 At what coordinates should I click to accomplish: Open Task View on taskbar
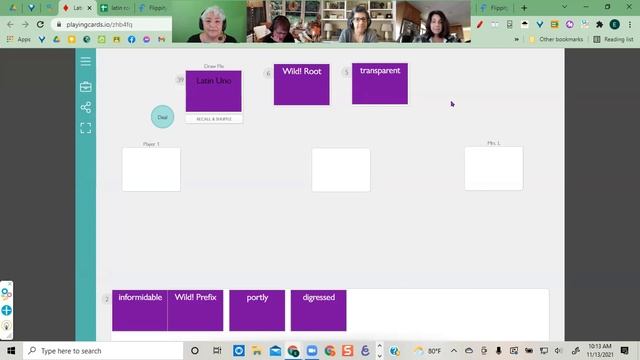(x=217, y=351)
